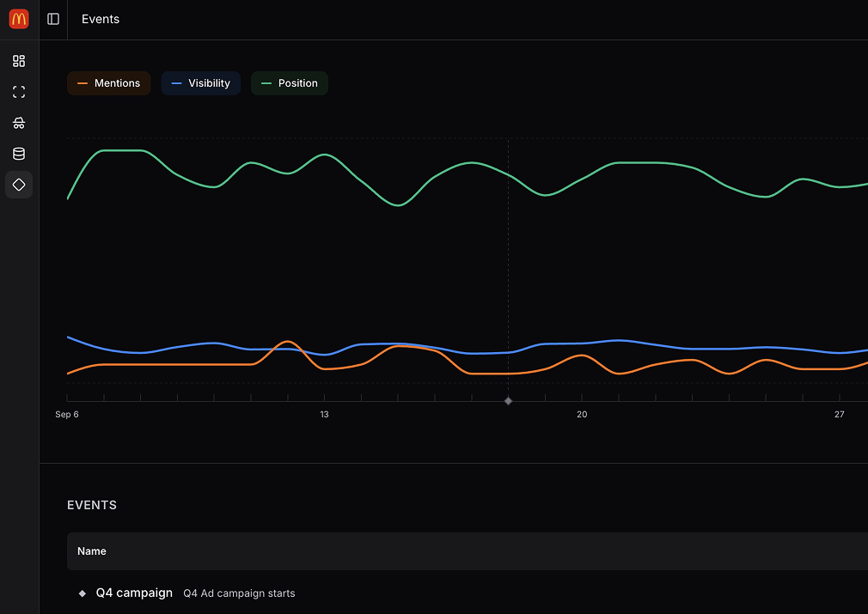
Task: Click the Sep 6 date label
Action: (x=67, y=414)
